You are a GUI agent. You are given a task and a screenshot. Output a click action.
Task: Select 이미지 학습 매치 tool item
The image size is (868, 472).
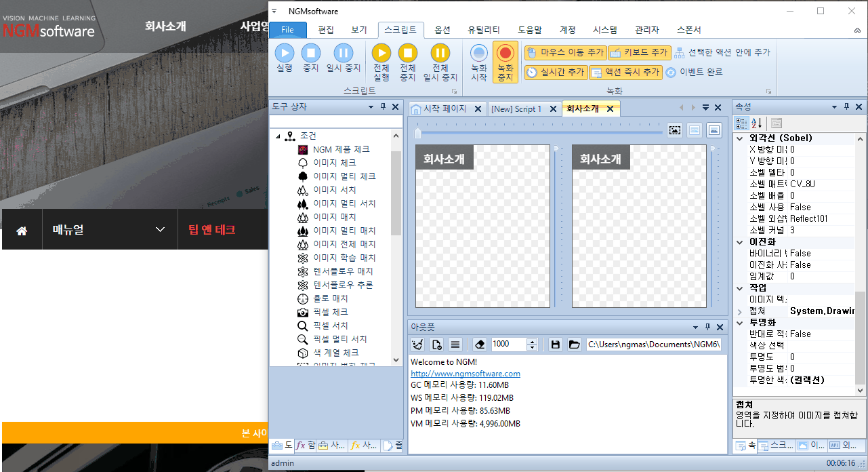(344, 258)
